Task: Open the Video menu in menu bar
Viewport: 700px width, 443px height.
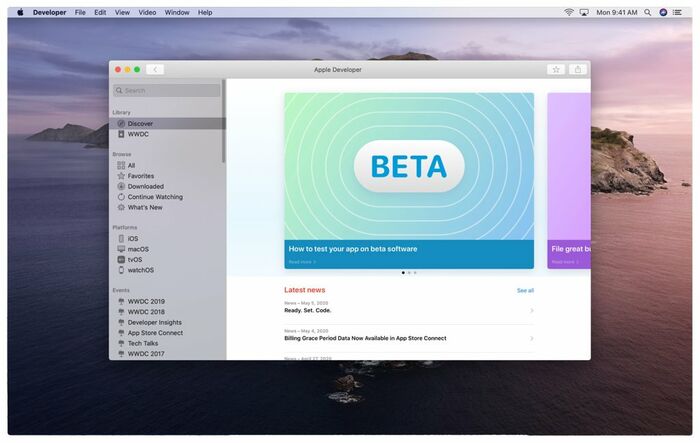Action: tap(147, 13)
